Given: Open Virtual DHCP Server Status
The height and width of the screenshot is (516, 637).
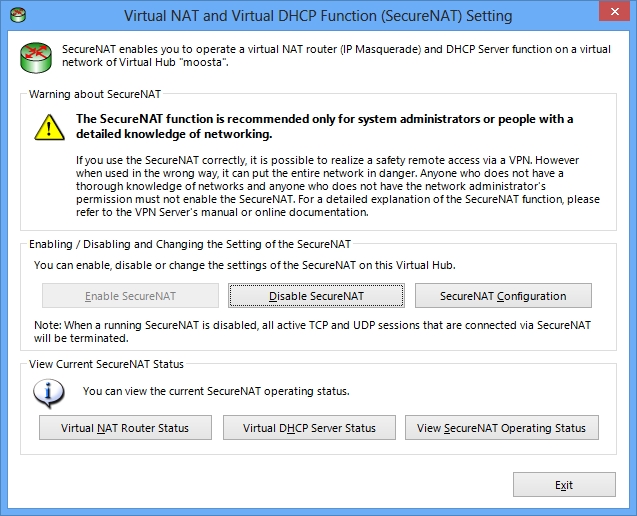Looking at the screenshot, I should [309, 428].
